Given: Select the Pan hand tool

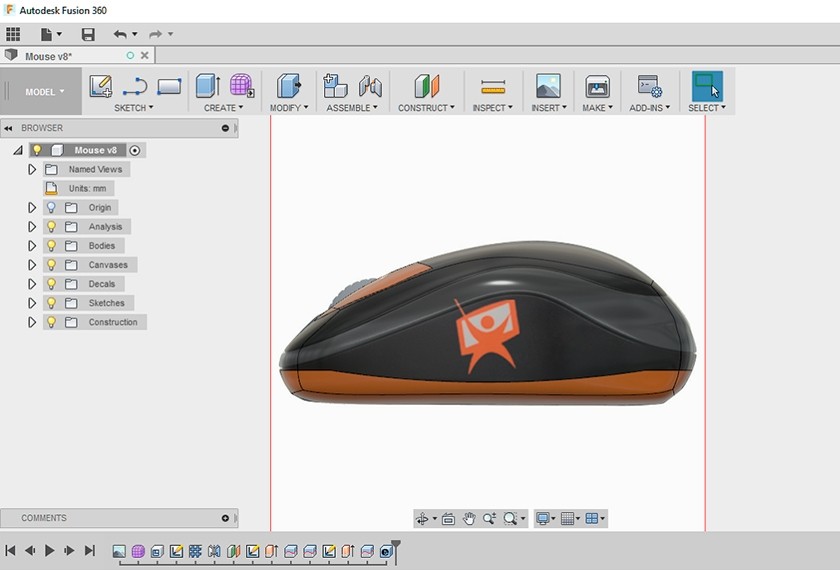Looking at the screenshot, I should (x=469, y=518).
